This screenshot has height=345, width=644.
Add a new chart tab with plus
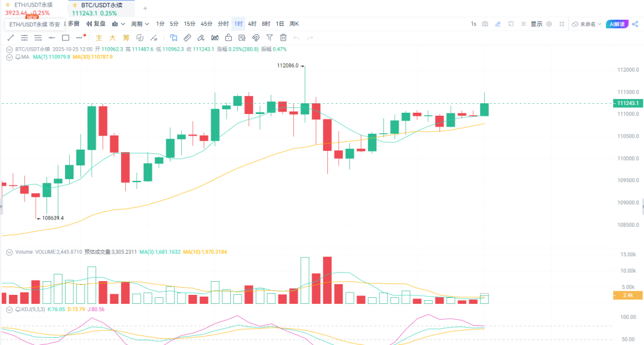(x=145, y=8)
